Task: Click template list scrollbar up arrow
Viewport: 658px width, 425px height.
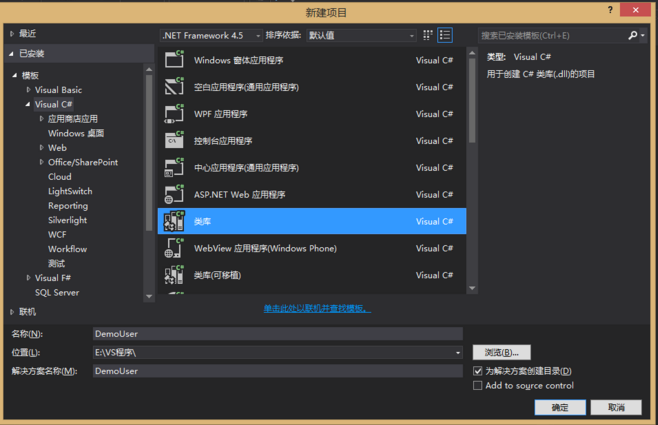Action: (472, 53)
